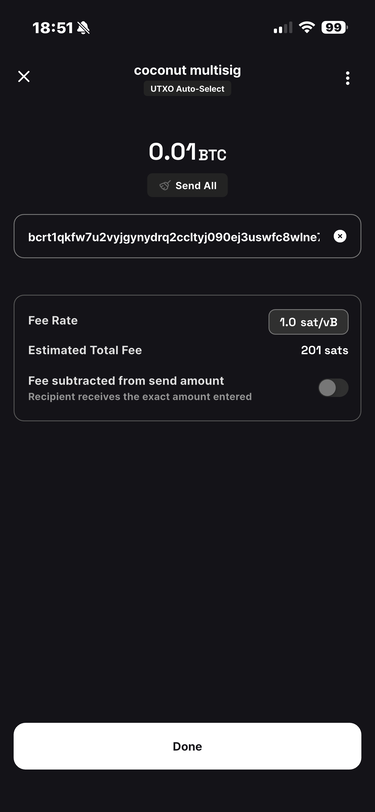Close the send screen with the X icon
The height and width of the screenshot is (812, 375).
coord(24,77)
